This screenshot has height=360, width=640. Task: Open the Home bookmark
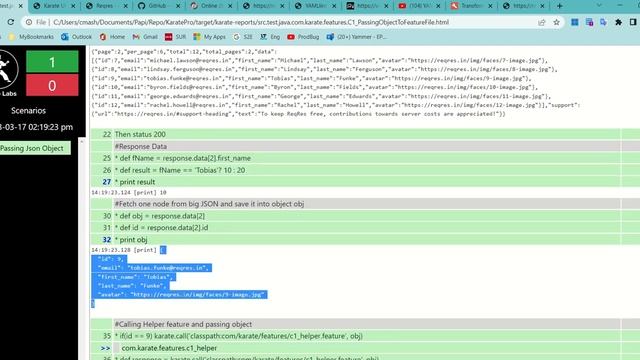click(112, 37)
